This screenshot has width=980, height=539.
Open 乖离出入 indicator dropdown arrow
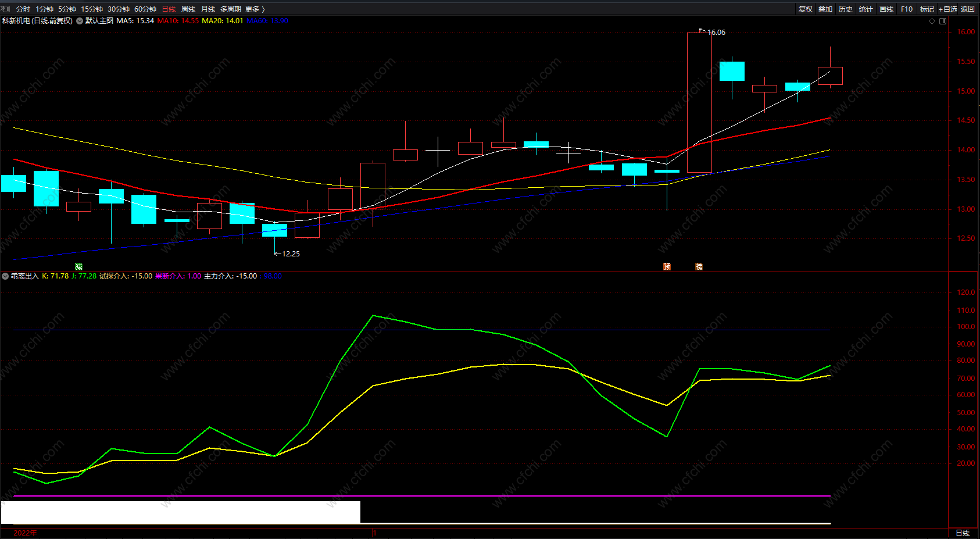coord(5,276)
